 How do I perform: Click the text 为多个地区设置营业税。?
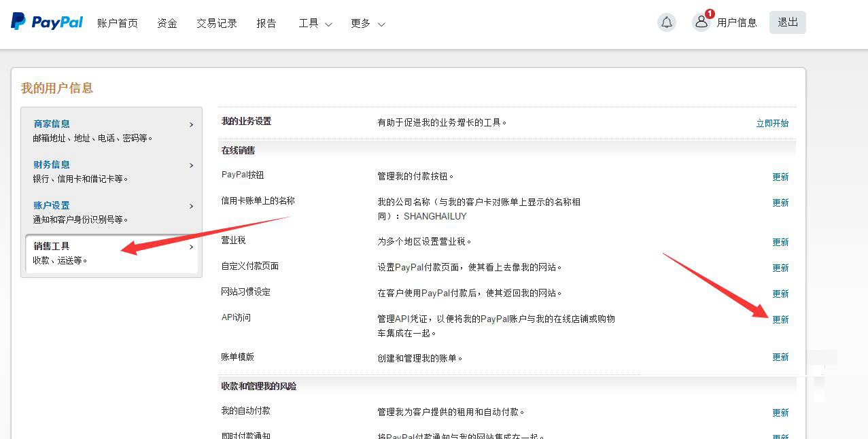(x=425, y=241)
